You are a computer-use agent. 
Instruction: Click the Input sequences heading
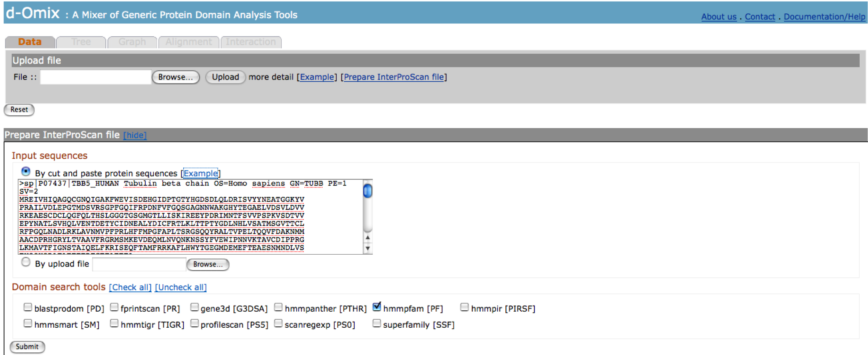50,156
